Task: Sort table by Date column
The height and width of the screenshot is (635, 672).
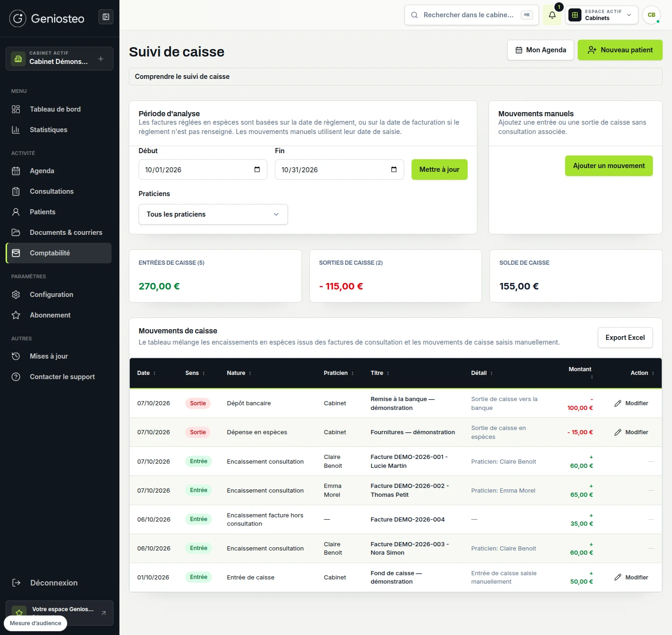Action: [147, 373]
